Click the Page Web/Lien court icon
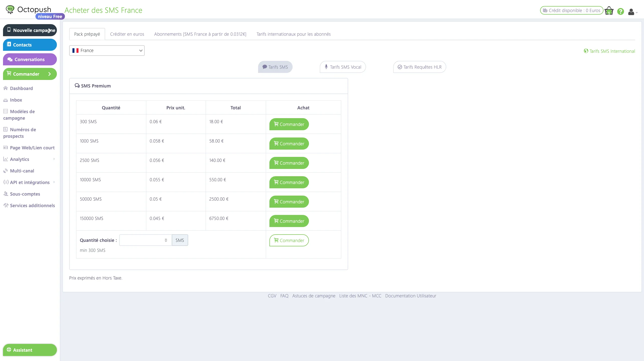The width and height of the screenshot is (644, 361). coord(6,148)
